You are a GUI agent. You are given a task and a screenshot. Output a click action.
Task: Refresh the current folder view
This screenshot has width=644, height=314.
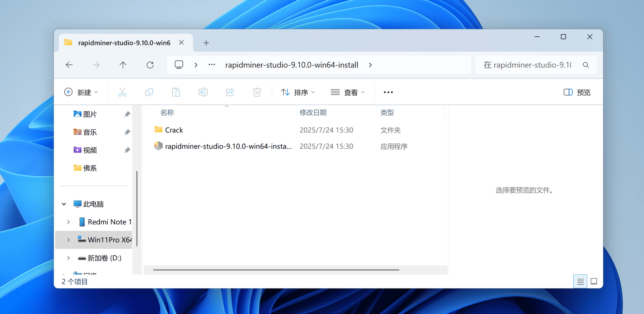tap(150, 65)
